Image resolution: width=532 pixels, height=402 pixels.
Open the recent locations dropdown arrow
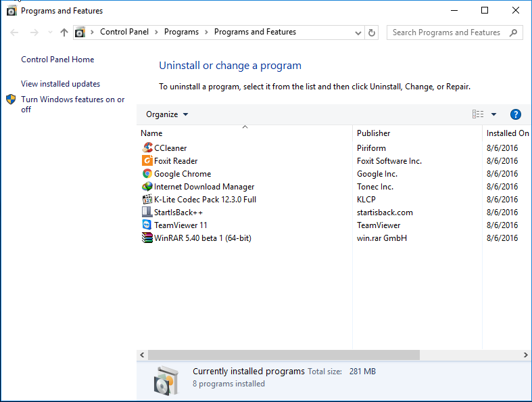click(50, 32)
